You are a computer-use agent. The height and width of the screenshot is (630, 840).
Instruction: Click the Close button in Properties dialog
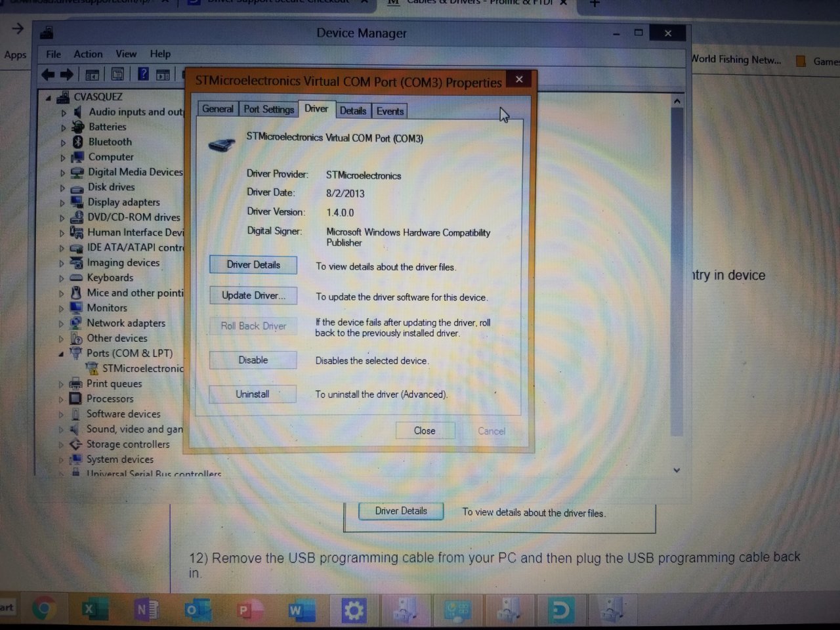coord(425,430)
